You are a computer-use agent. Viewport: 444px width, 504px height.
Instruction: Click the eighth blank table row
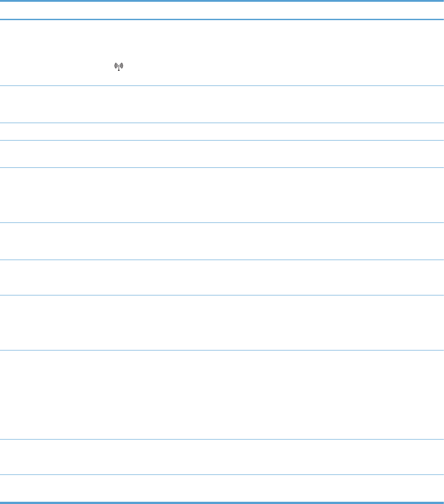pyautogui.click(x=222, y=323)
